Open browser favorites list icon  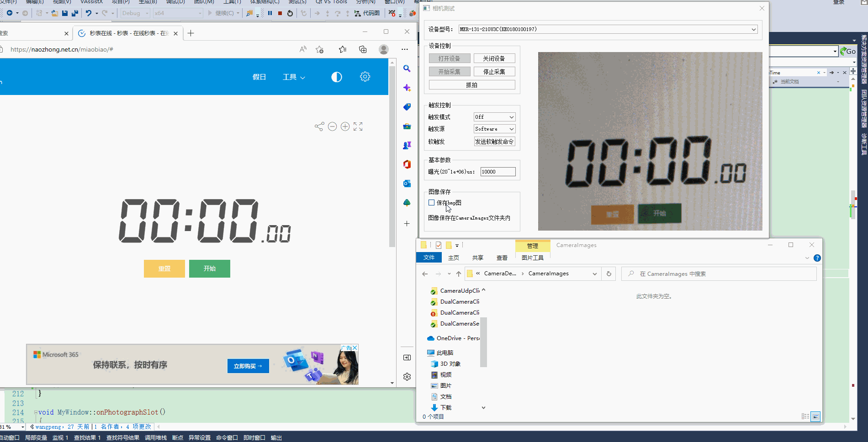(x=343, y=49)
